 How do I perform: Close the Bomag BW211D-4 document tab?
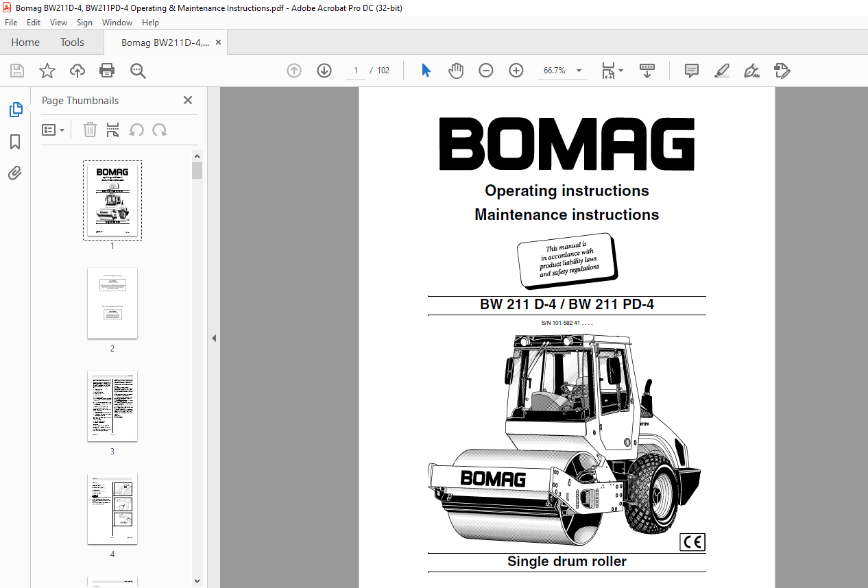[219, 42]
